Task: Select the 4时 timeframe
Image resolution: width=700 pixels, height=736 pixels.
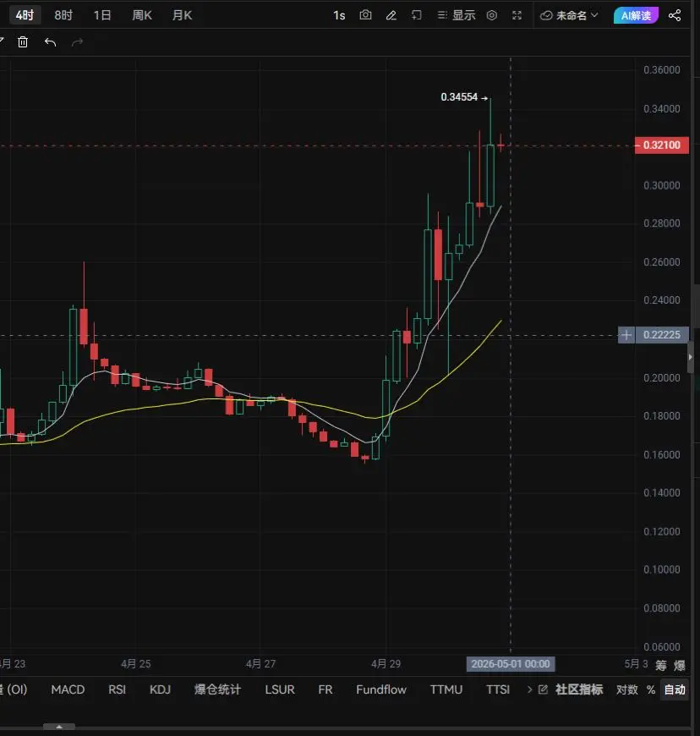Action: click(25, 15)
